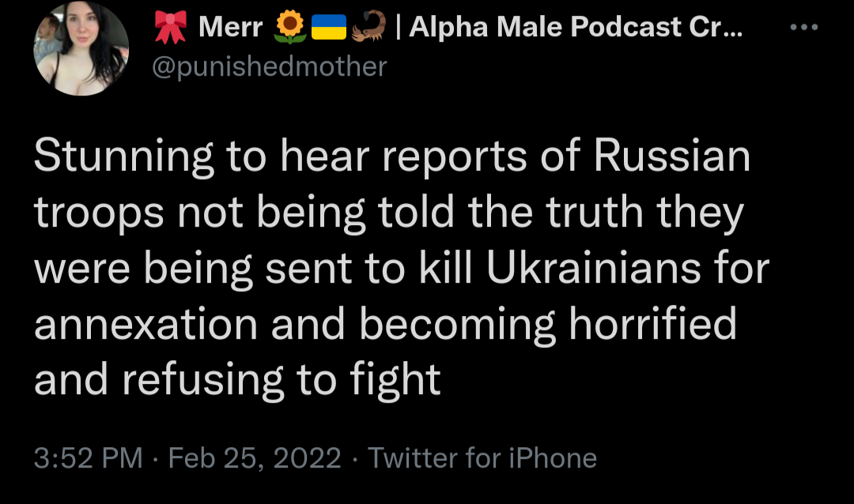Click the Ukraine flag emoji
854x504 pixels.
point(328,28)
